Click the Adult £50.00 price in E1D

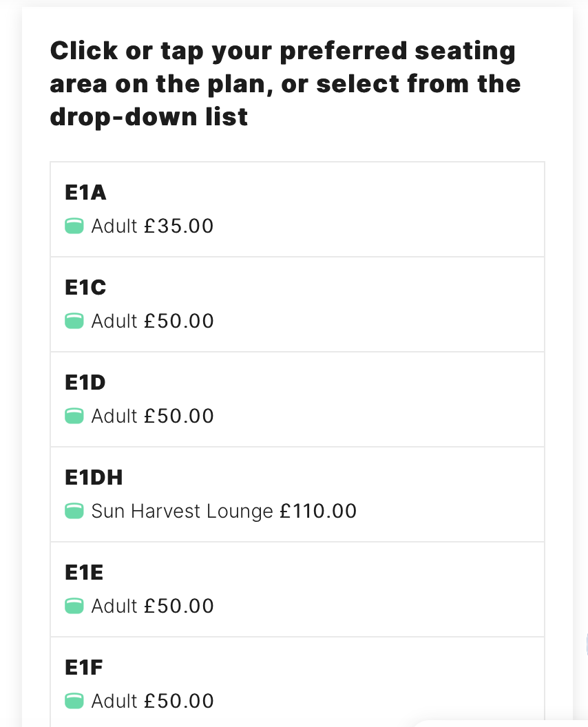click(153, 417)
